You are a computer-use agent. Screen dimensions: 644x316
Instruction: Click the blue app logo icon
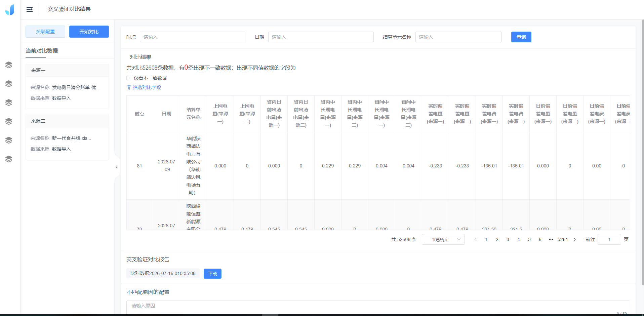tap(10, 9)
